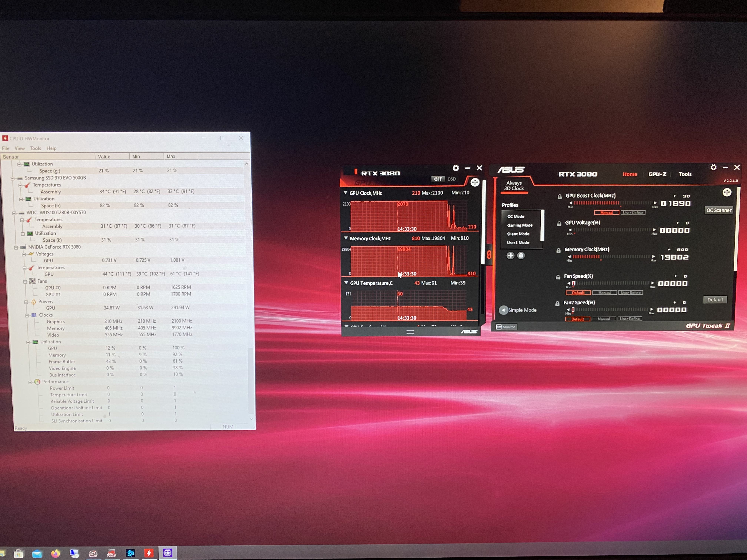Viewport: 747px width, 560px height.
Task: Open the View menu in HWMonitor
Action: click(20, 148)
